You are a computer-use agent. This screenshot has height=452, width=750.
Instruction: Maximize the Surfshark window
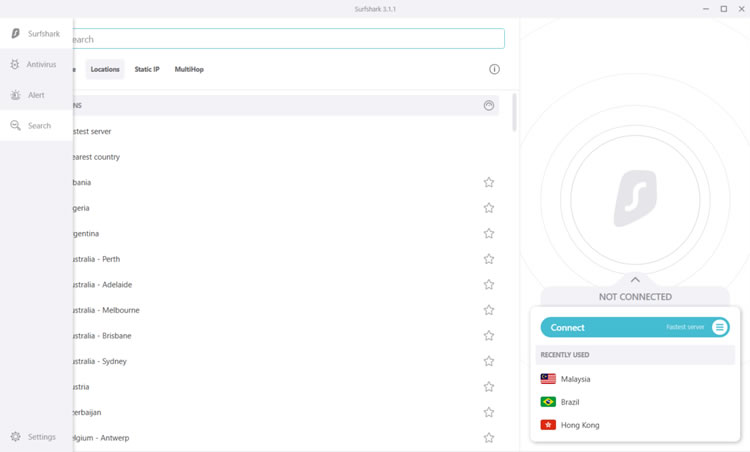[x=724, y=9]
